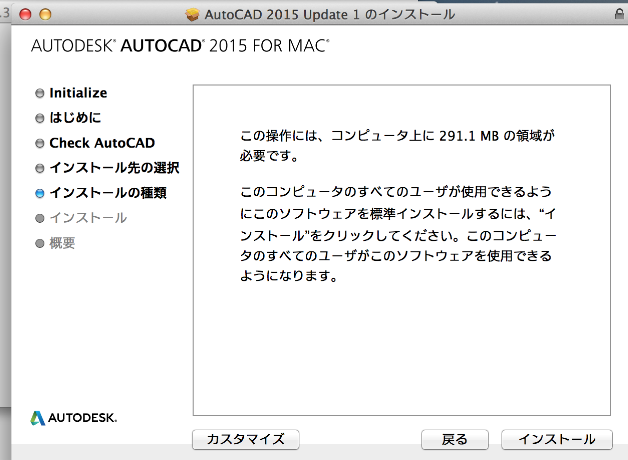This screenshot has width=628, height=460.
Task: Click the lock icon in title bar
Action: pos(619,14)
